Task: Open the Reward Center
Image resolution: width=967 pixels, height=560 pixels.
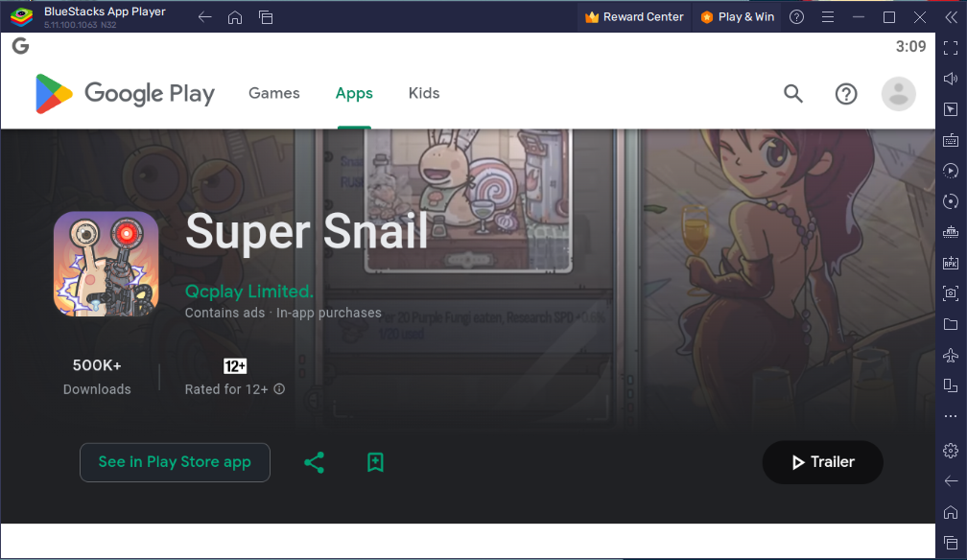Action: [x=635, y=17]
